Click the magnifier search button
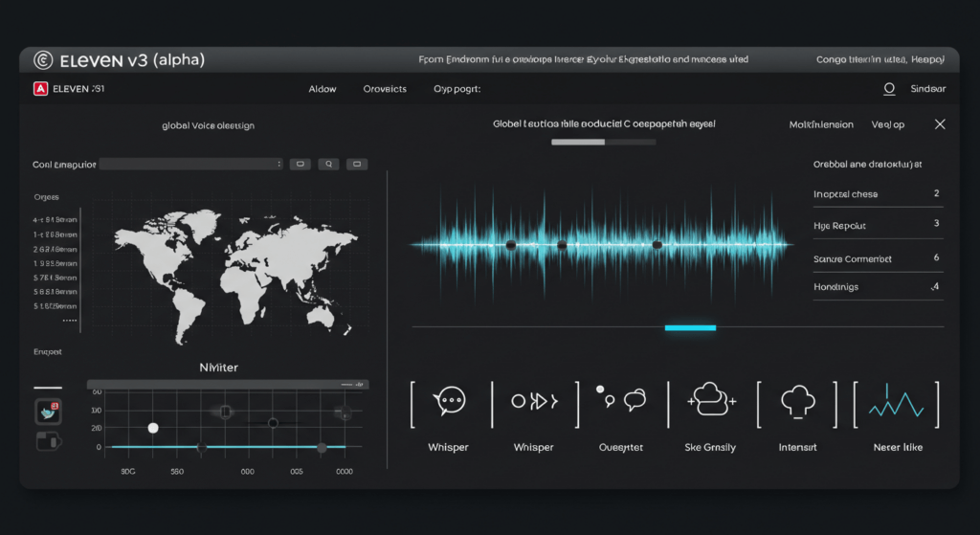The height and width of the screenshot is (535, 980). [329, 164]
